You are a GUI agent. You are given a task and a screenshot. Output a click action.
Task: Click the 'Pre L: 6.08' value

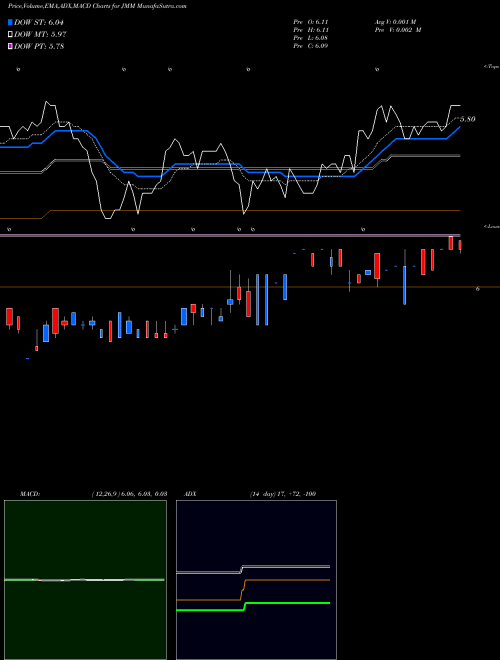coord(311,38)
